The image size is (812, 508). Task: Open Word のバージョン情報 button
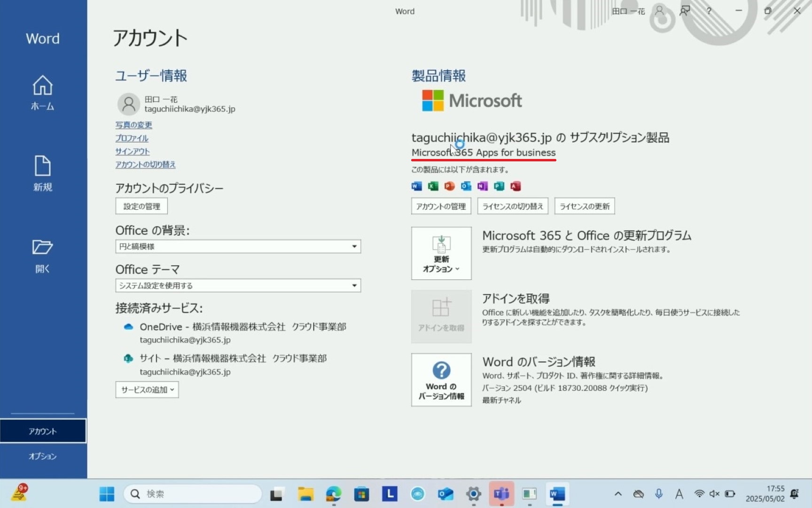441,380
